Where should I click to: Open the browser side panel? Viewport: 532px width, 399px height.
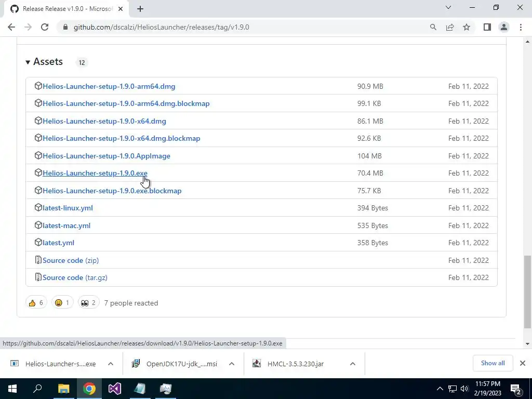487,27
